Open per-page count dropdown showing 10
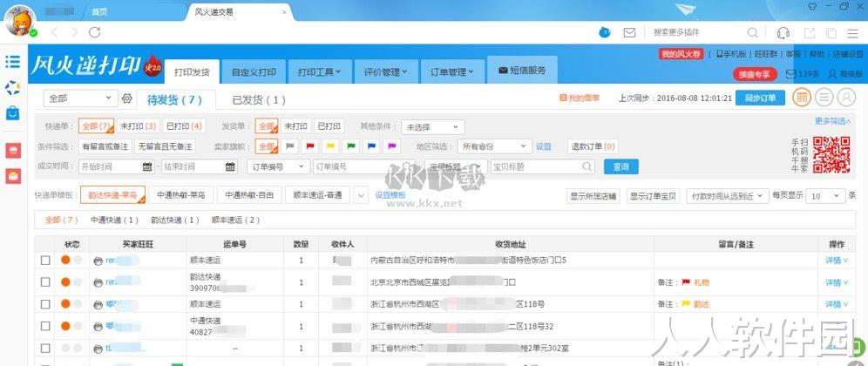 click(826, 196)
